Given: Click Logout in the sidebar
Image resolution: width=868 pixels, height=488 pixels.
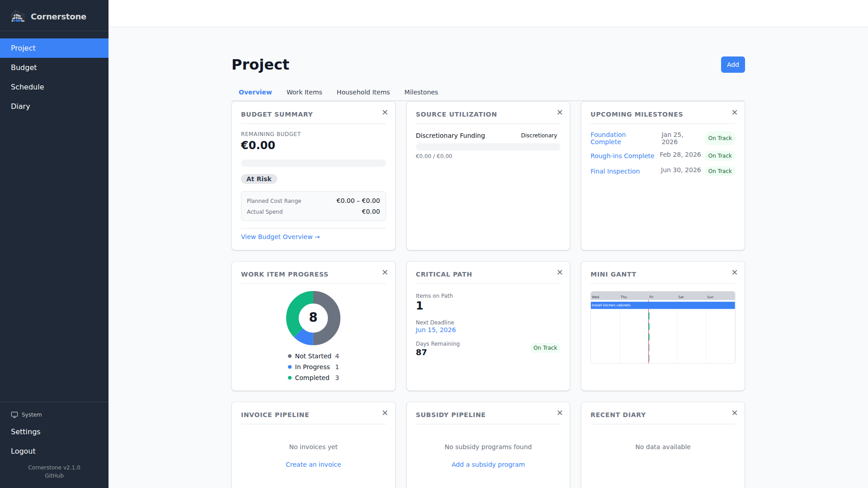Looking at the screenshot, I should pyautogui.click(x=23, y=451).
